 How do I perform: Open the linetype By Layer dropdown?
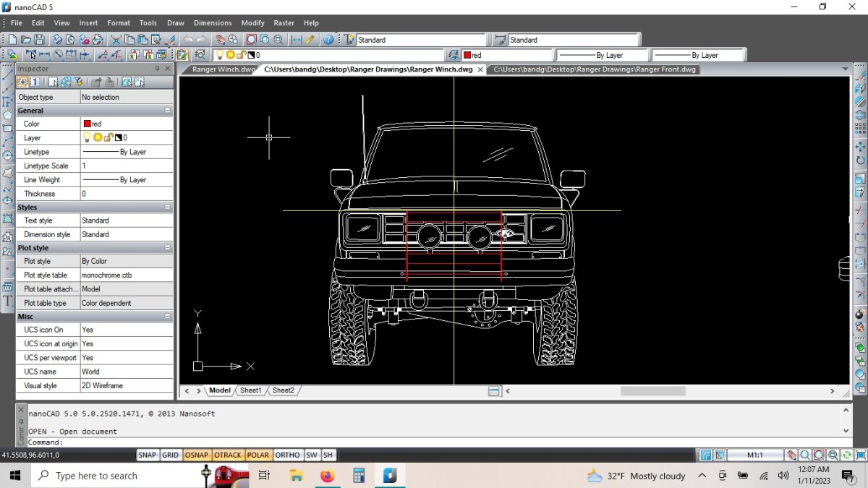pos(601,55)
